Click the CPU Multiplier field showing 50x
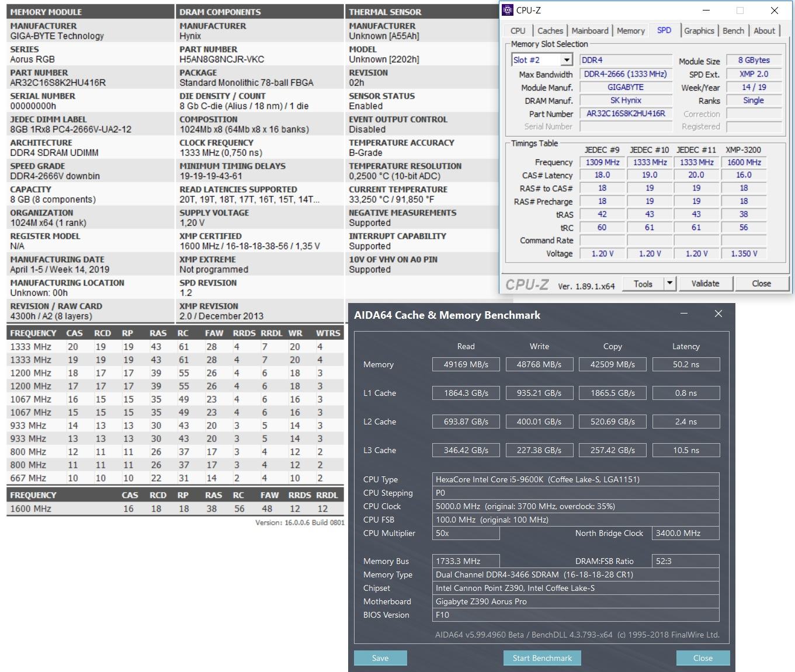Image resolution: width=795 pixels, height=672 pixels. (x=466, y=533)
